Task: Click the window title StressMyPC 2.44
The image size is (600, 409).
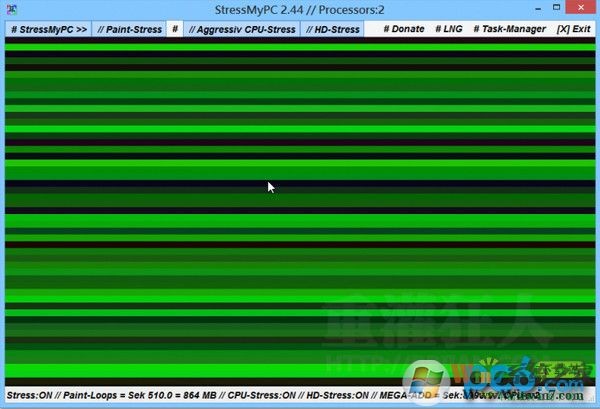Action: point(259,10)
